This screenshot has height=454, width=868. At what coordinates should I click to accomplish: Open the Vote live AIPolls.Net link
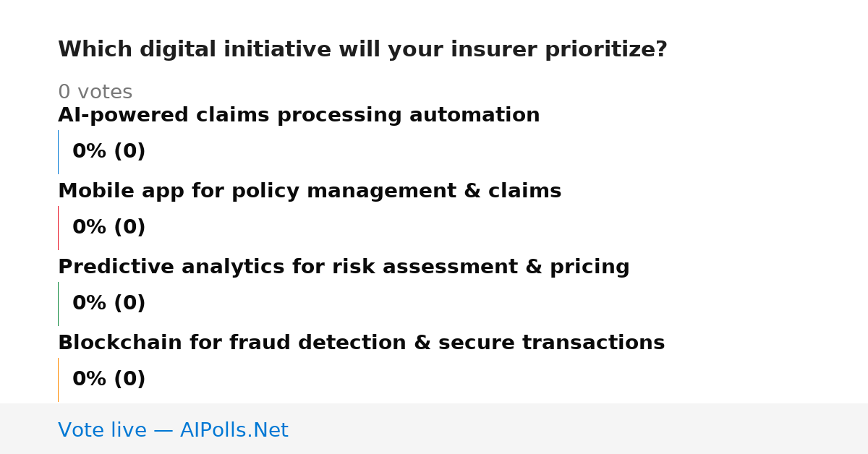[173, 431]
